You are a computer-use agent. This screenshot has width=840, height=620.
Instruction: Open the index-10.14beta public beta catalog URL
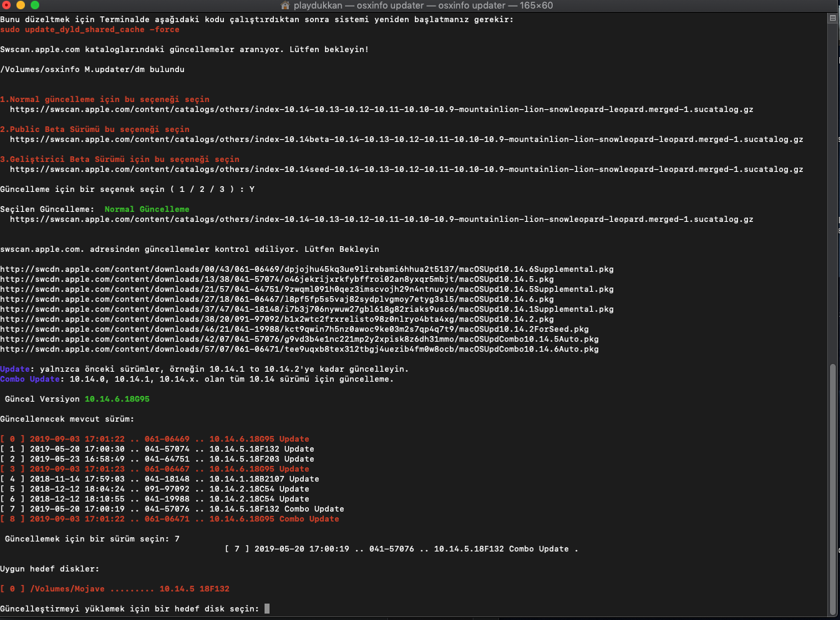coord(406,140)
